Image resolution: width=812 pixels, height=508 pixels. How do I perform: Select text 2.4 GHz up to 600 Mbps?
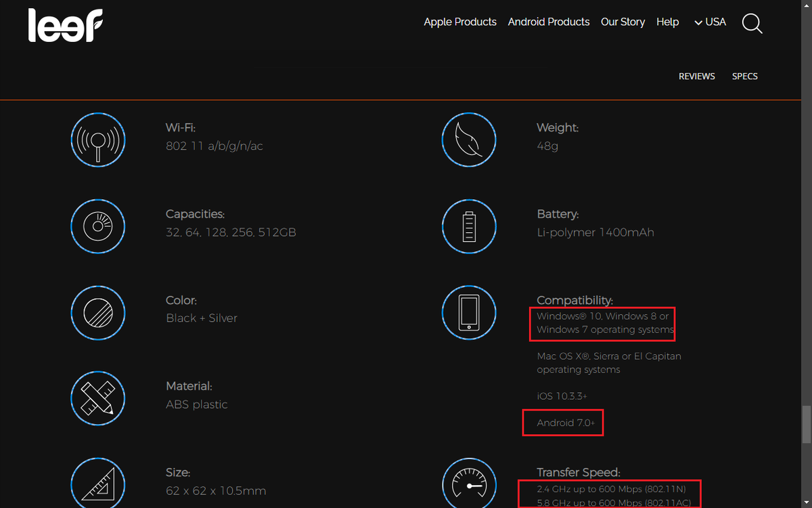612,489
